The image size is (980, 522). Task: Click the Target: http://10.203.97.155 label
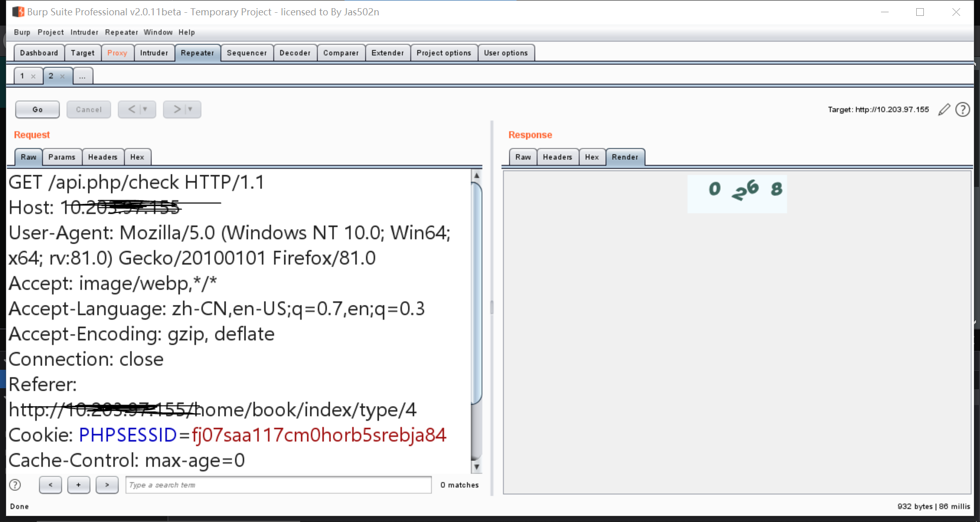[x=878, y=109]
